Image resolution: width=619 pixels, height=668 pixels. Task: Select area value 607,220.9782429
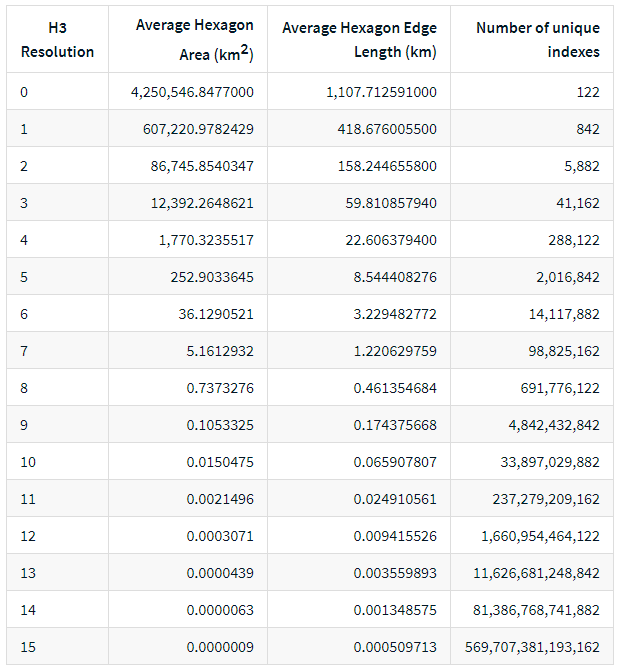click(x=198, y=129)
